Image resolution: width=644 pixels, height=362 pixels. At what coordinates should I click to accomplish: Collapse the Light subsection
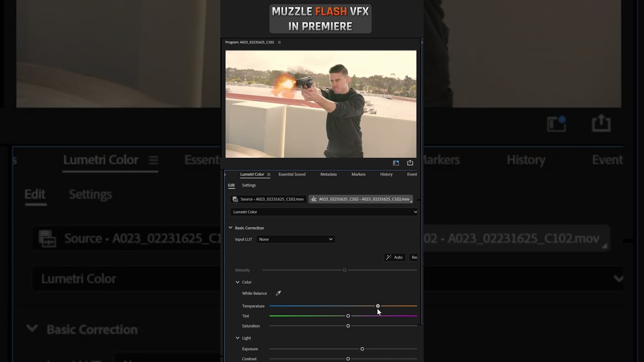tap(237, 338)
